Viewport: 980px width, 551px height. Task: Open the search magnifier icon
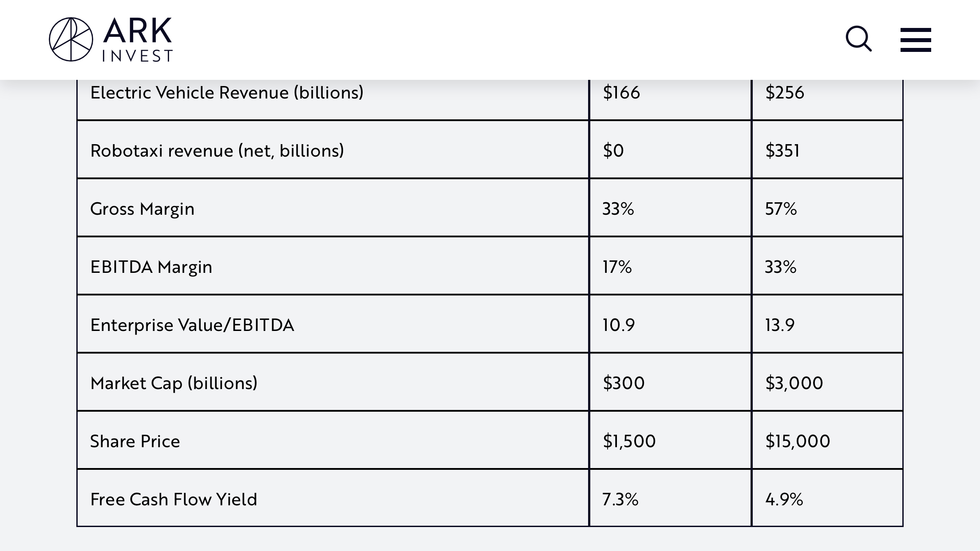pyautogui.click(x=858, y=39)
